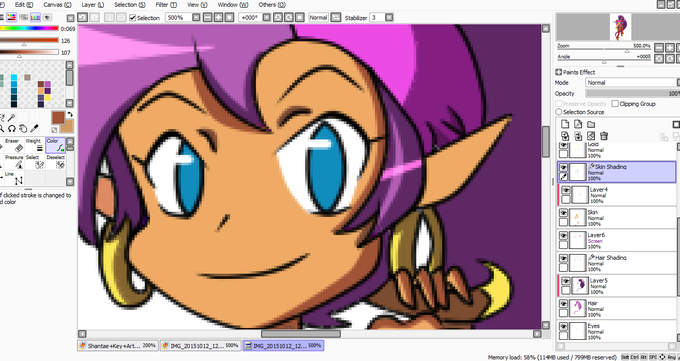The height and width of the screenshot is (361, 680).
Task: Select the Color linework tool
Action: click(56, 145)
